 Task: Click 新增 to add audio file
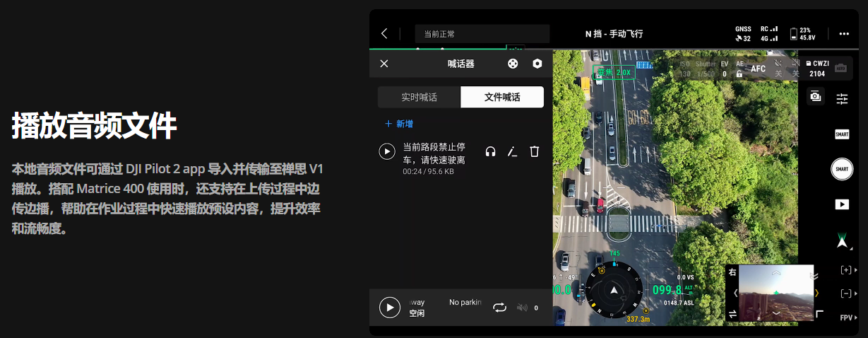[399, 124]
